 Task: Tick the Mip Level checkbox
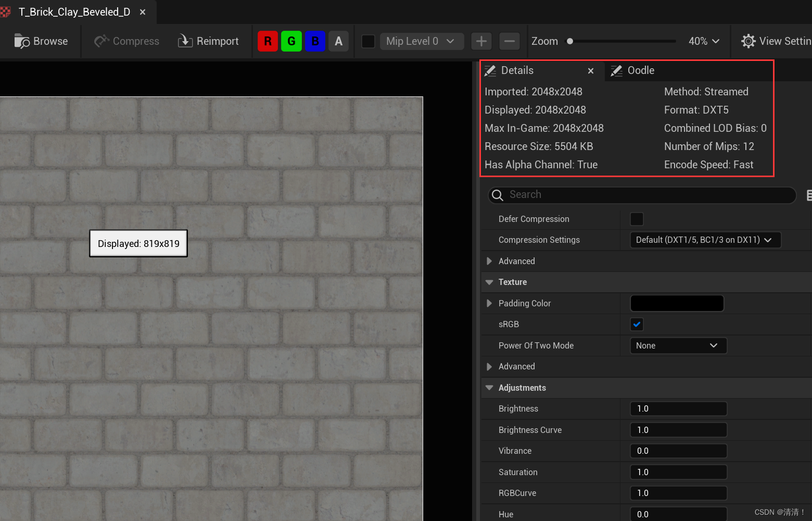click(x=368, y=41)
